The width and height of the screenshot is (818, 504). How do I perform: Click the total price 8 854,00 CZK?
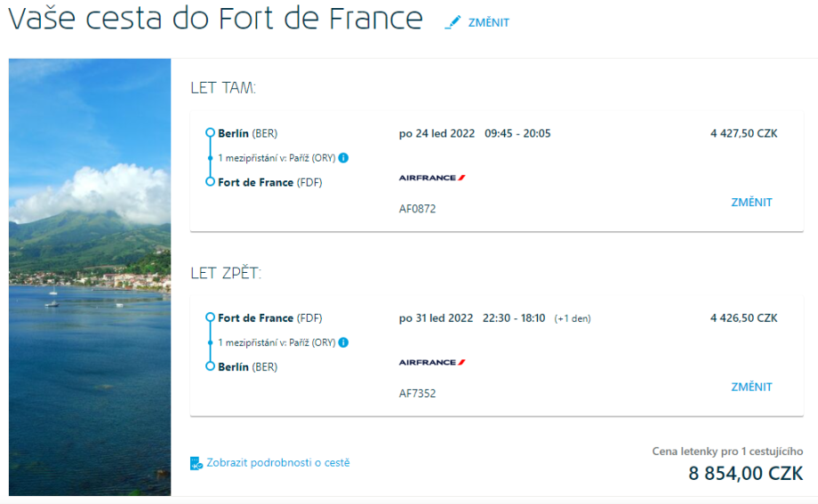[x=745, y=474]
